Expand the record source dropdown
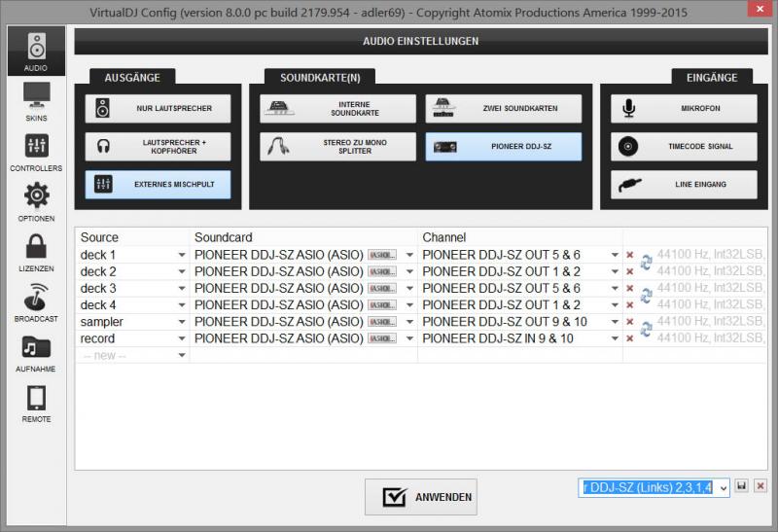The width and height of the screenshot is (778, 532). [x=182, y=338]
